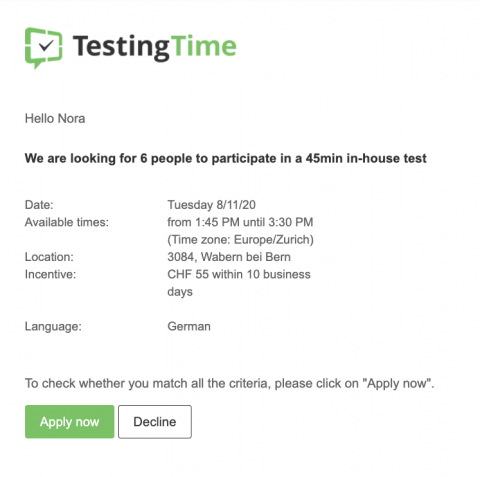Screen dimensions: 480x477
Task: Click the green Apply now button
Action: click(x=70, y=422)
